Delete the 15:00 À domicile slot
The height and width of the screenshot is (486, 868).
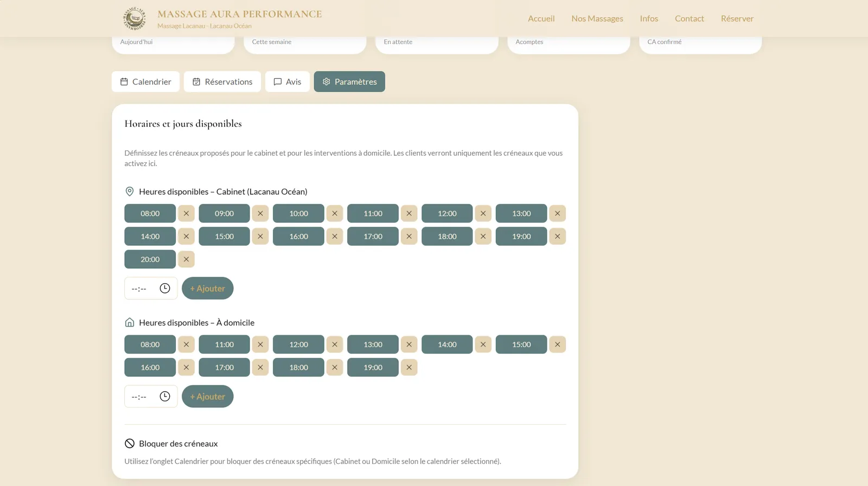(558, 344)
